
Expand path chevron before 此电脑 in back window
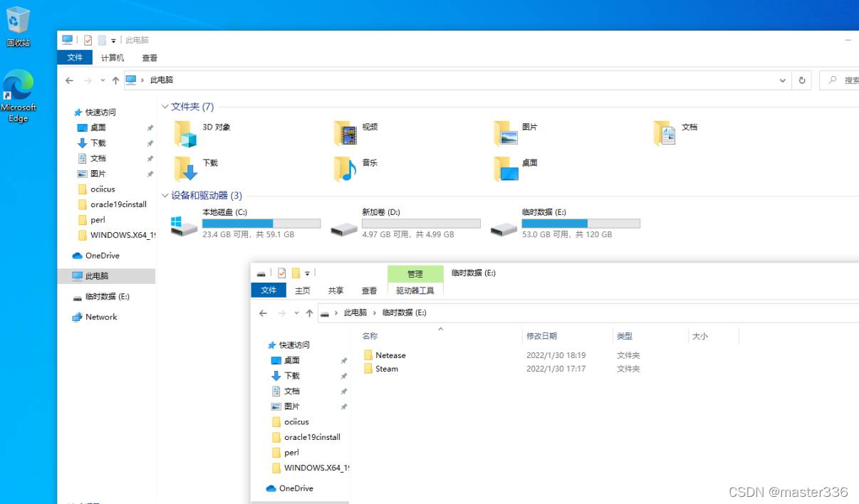point(142,80)
